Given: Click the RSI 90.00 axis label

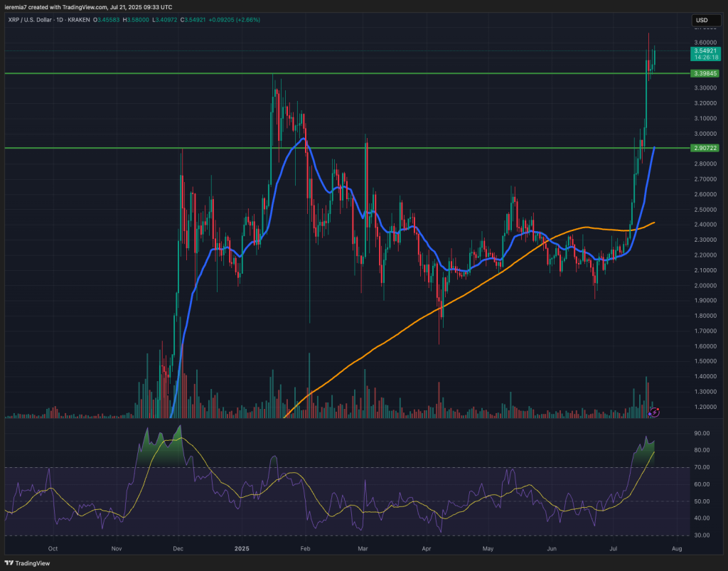Looking at the screenshot, I should click(702, 433).
